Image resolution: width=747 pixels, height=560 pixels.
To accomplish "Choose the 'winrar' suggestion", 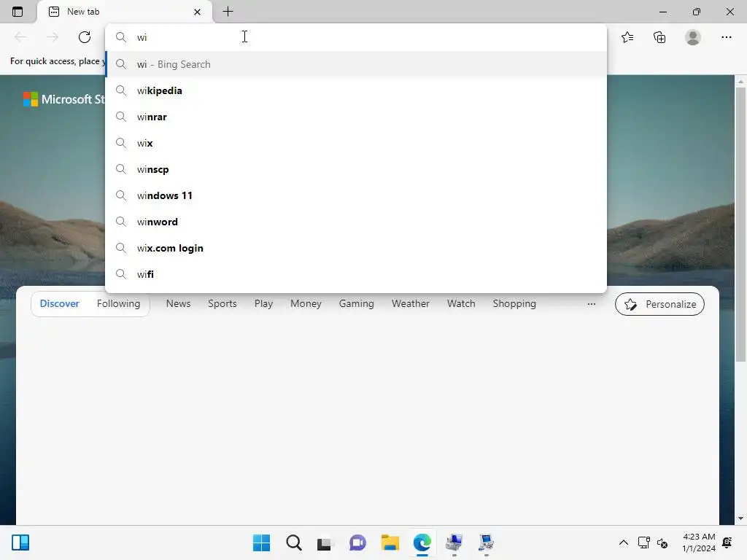I will point(356,117).
